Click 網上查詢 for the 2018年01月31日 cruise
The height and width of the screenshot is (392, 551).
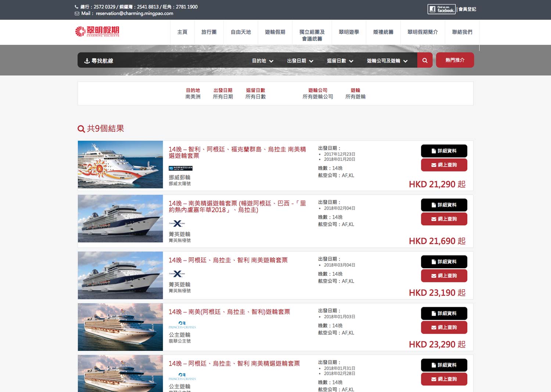tap(444, 379)
